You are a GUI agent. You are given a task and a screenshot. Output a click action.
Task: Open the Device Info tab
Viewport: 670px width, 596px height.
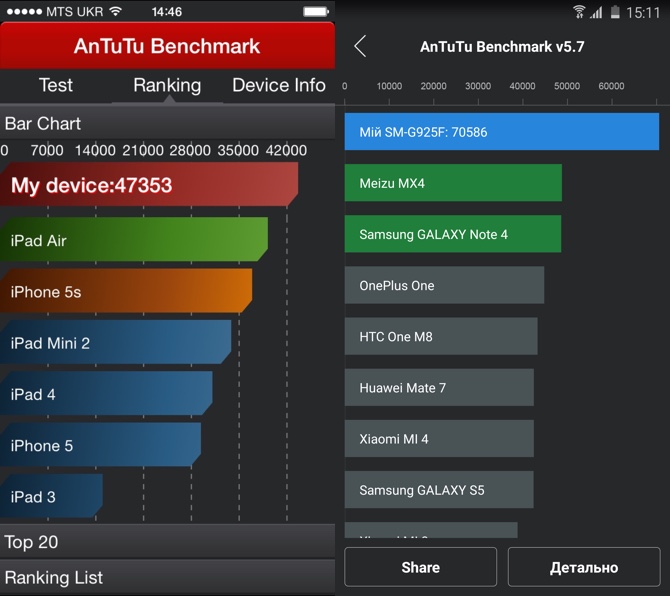click(x=279, y=85)
